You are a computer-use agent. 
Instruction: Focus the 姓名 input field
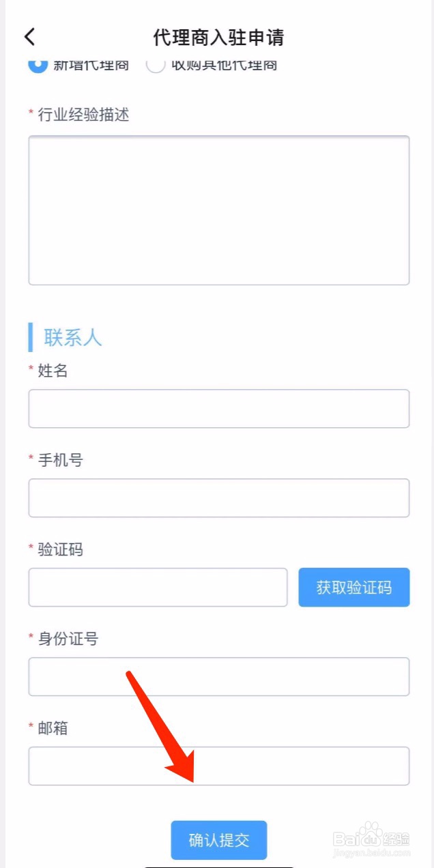(x=218, y=409)
